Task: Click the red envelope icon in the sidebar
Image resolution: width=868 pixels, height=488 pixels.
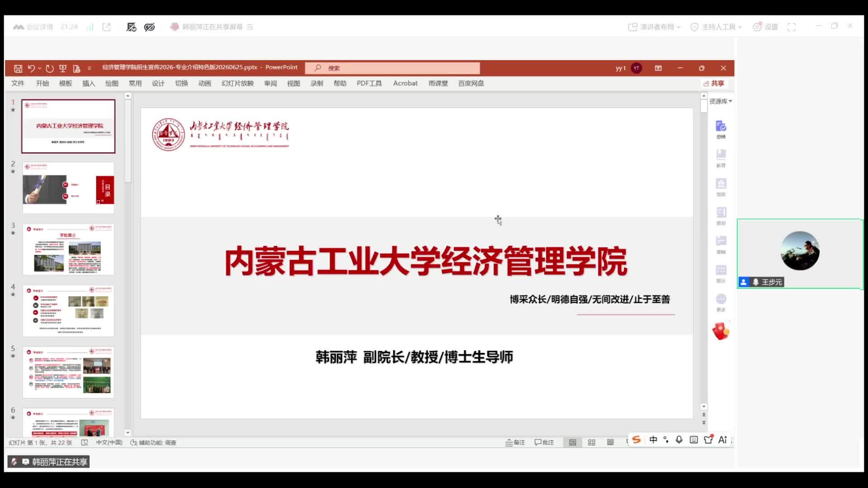Action: 721,331
